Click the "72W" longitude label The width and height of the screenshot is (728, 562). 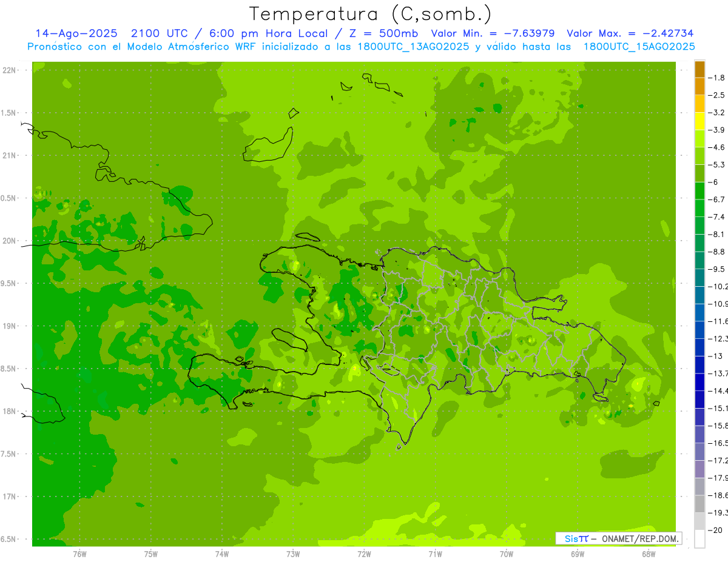pyautogui.click(x=364, y=554)
